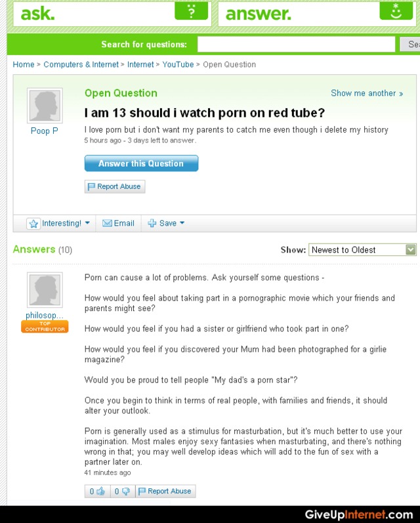Open Poop P's profile avatar
The height and width of the screenshot is (523, 420).
[x=45, y=106]
